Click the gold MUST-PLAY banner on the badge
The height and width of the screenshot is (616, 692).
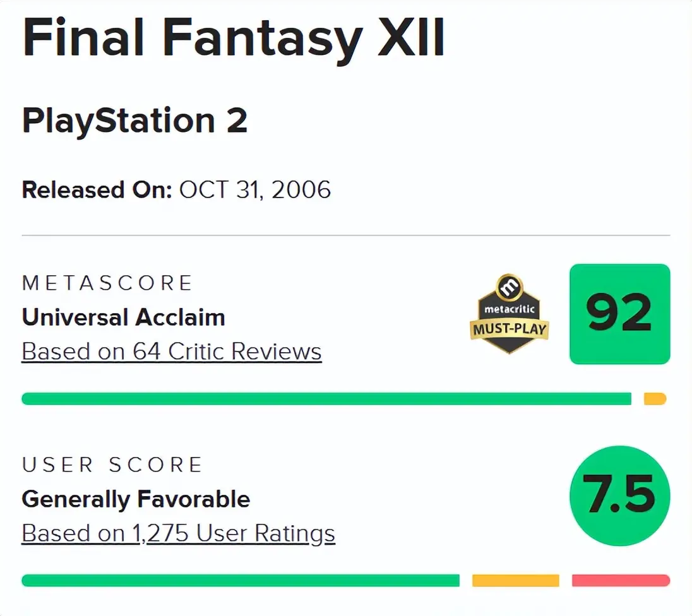coord(509,329)
